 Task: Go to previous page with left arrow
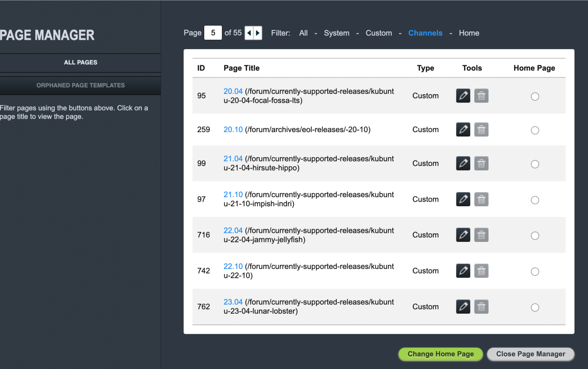[x=249, y=33]
